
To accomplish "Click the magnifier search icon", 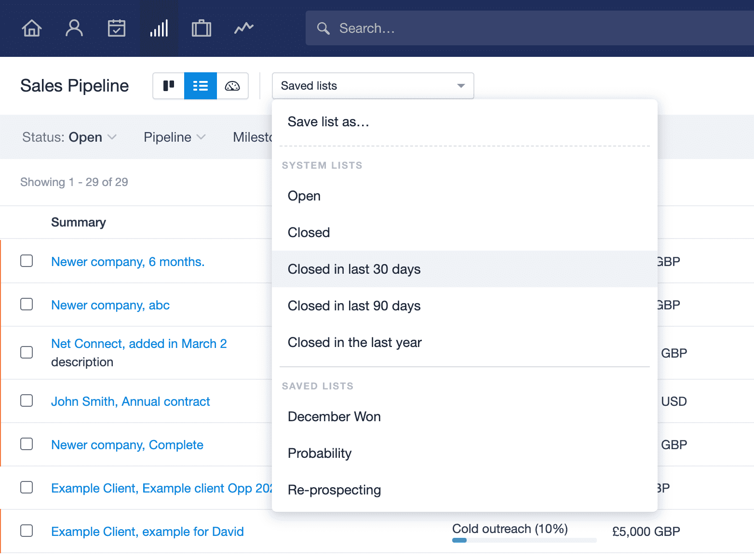I will click(323, 28).
